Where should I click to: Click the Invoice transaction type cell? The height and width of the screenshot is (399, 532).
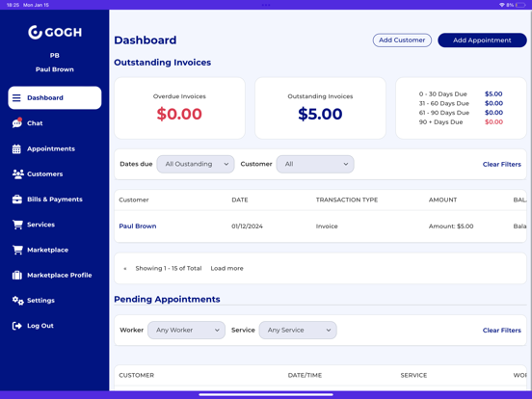(327, 226)
